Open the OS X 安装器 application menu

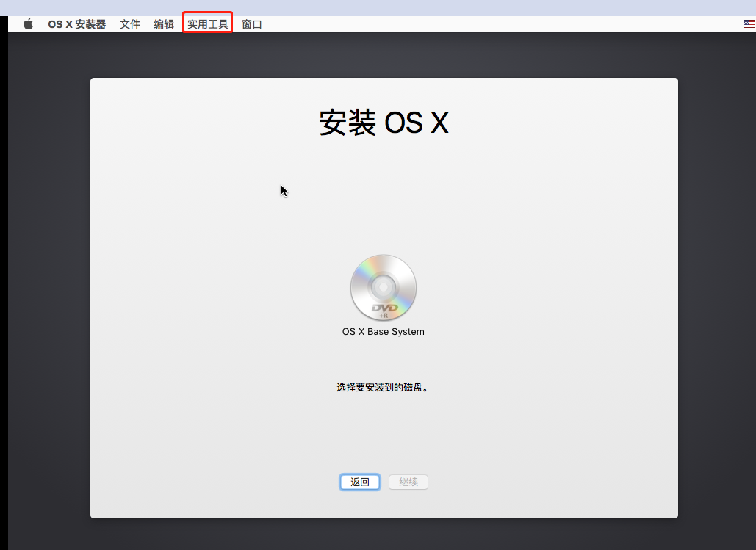point(76,23)
